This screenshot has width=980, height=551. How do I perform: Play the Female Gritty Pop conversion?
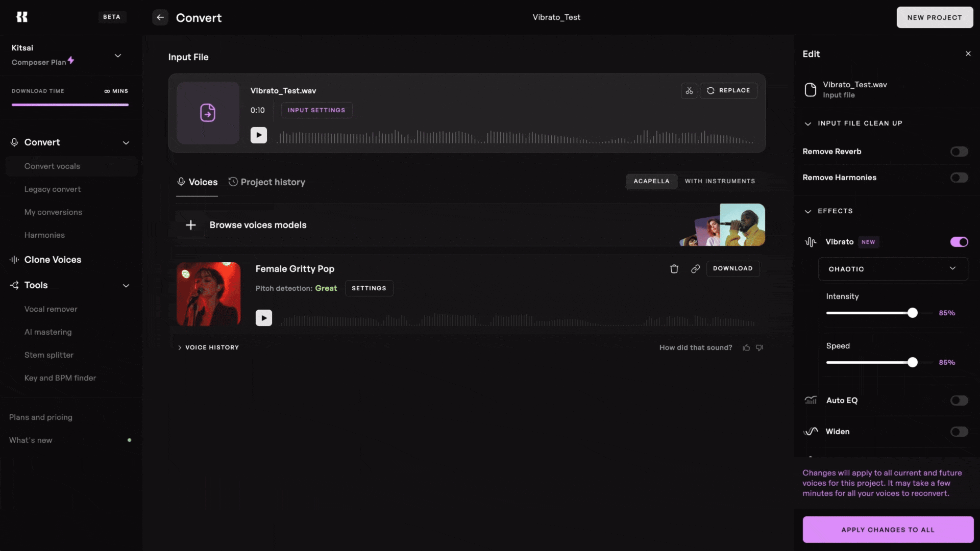[x=264, y=318]
